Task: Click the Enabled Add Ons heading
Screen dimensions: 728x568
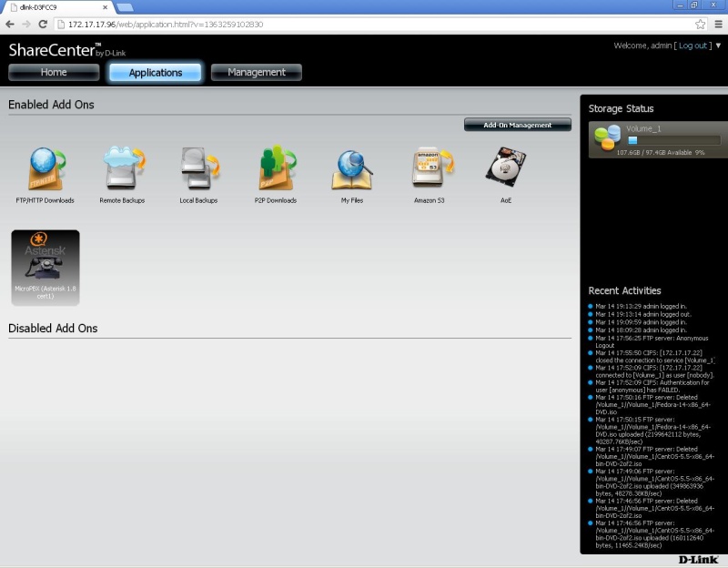Action: pyautogui.click(x=51, y=105)
